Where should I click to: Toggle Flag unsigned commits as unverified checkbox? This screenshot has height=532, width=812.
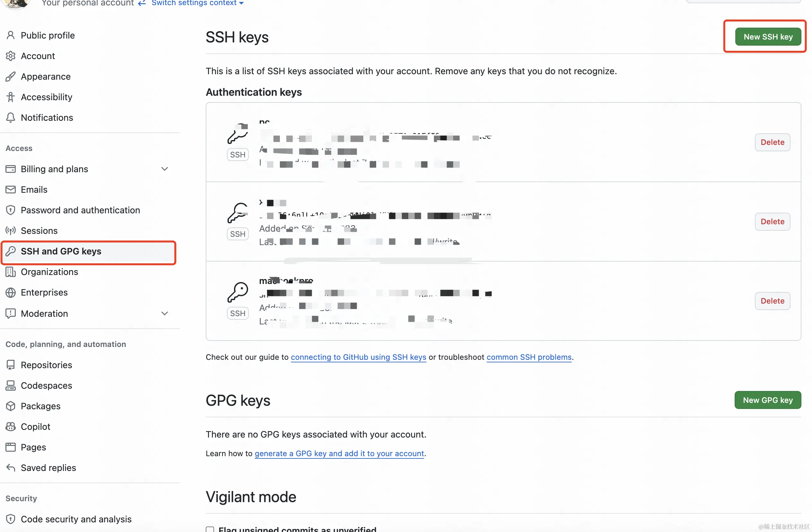click(x=210, y=529)
